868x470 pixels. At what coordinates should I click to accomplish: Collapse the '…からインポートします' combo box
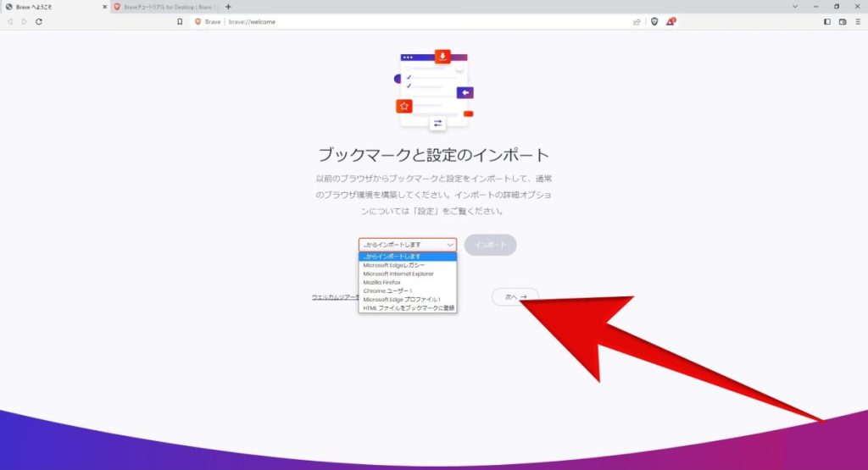click(408, 245)
